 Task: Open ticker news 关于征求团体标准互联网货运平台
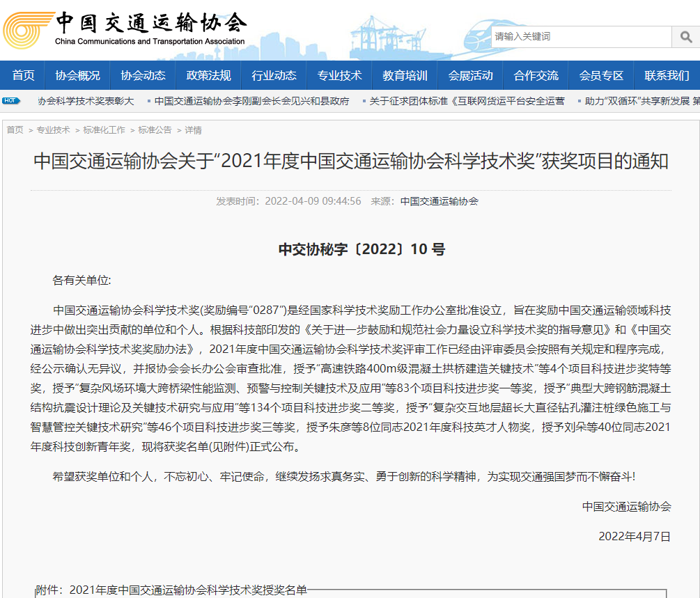(467, 102)
